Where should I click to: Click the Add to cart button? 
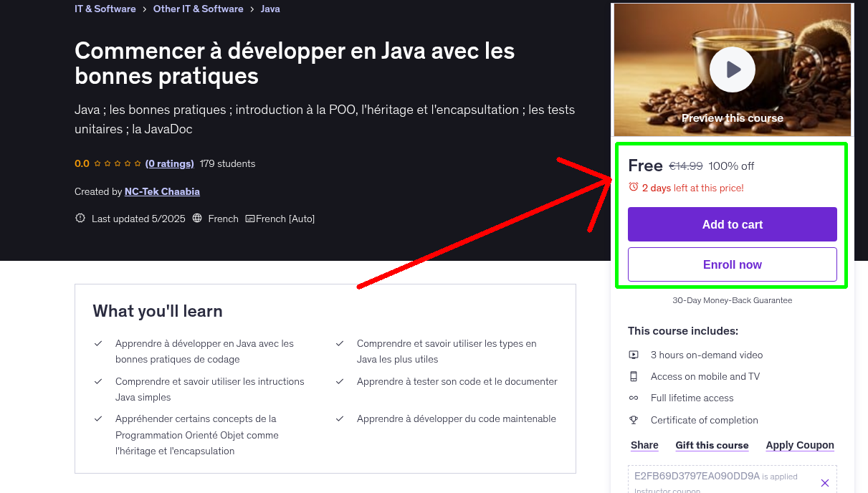[x=732, y=224]
